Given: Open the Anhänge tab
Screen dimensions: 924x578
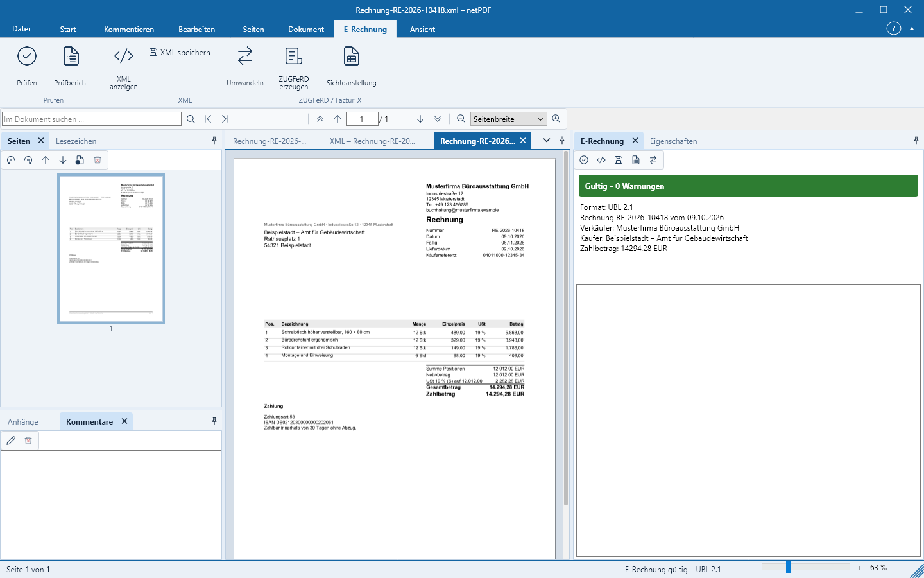Looking at the screenshot, I should click(23, 422).
